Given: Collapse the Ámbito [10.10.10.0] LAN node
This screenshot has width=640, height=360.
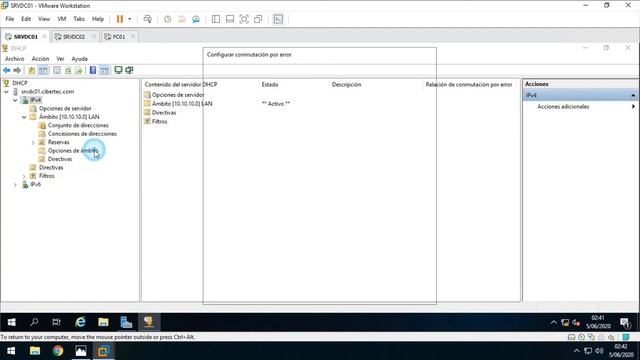Looking at the screenshot, I should [24, 117].
